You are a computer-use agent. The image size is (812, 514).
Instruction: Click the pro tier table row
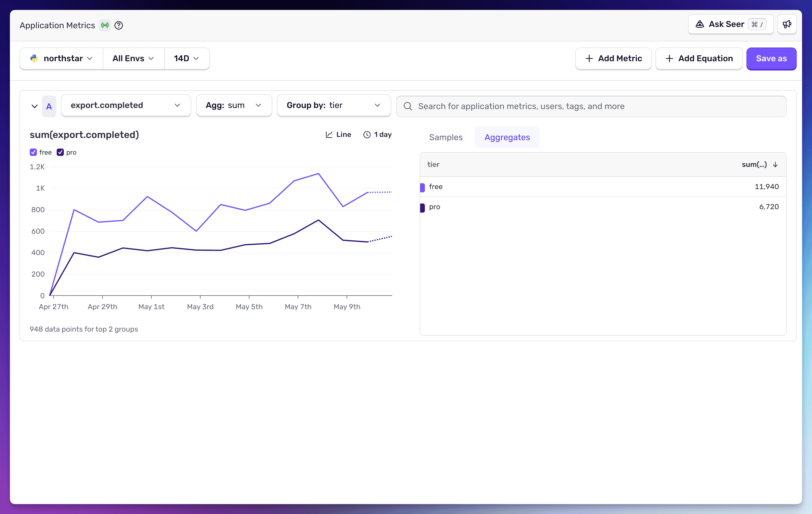click(x=603, y=207)
